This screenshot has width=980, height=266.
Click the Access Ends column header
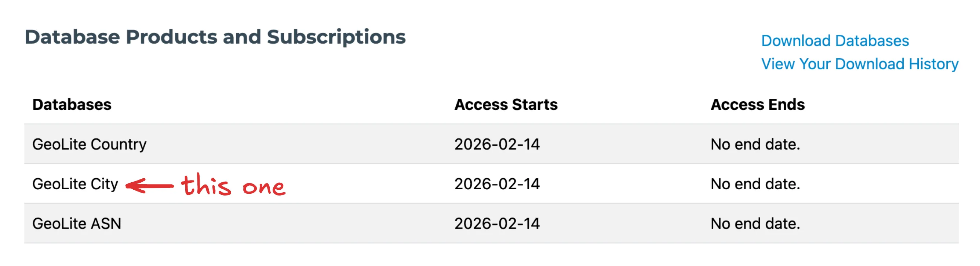[757, 105]
